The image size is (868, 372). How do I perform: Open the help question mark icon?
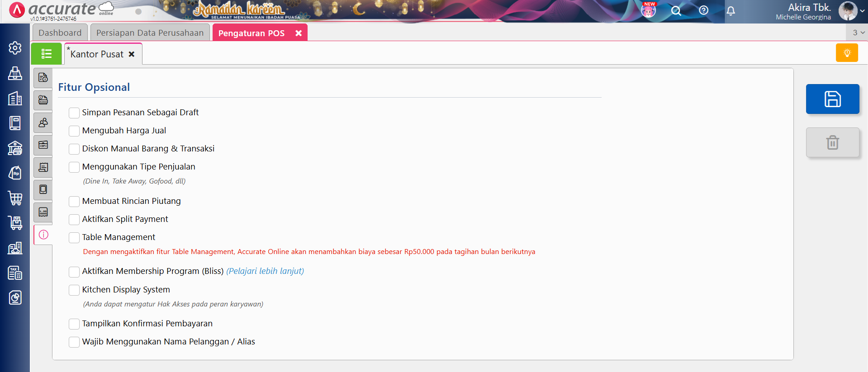(x=703, y=10)
